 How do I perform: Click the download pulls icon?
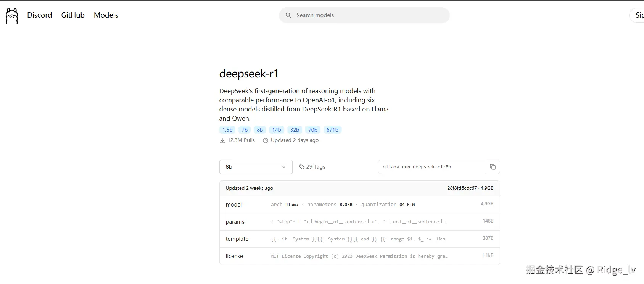coord(222,140)
